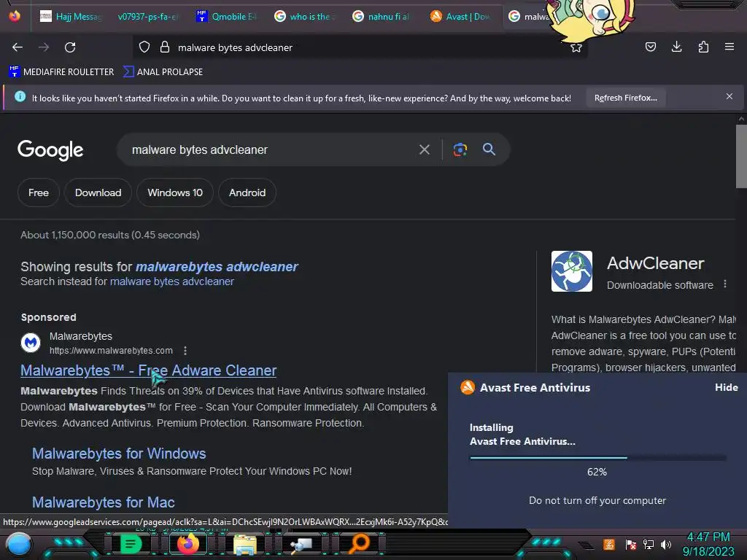
Task: Click the AdwCleaner logo thumbnail
Action: coord(572,271)
